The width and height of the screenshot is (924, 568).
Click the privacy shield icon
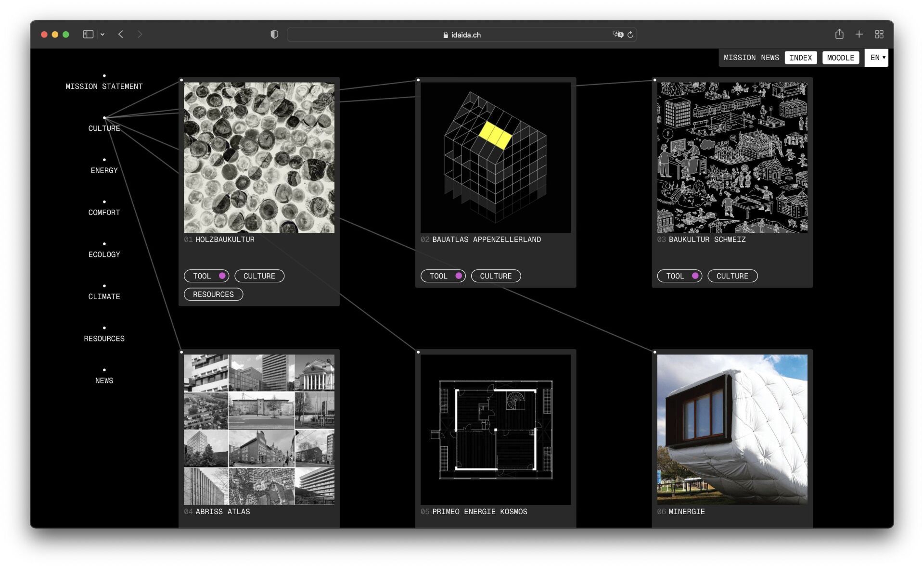pyautogui.click(x=274, y=34)
